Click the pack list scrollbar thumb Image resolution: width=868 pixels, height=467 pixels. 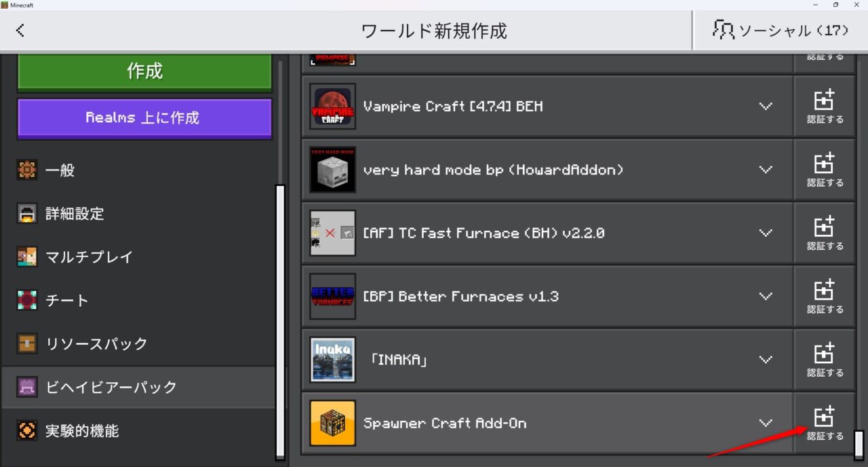(859, 445)
